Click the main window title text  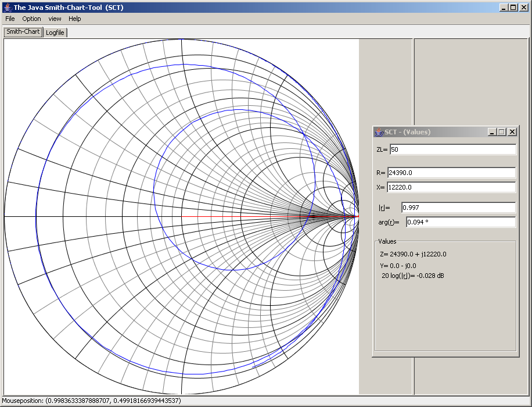tap(69, 8)
